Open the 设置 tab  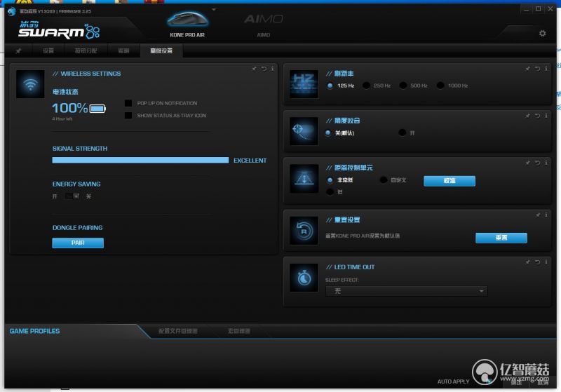click(48, 50)
